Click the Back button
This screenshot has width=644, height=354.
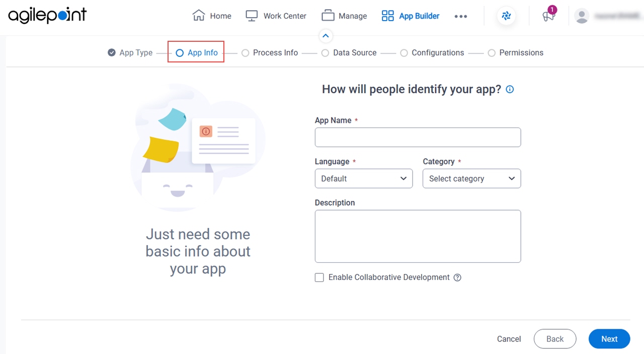pos(555,339)
